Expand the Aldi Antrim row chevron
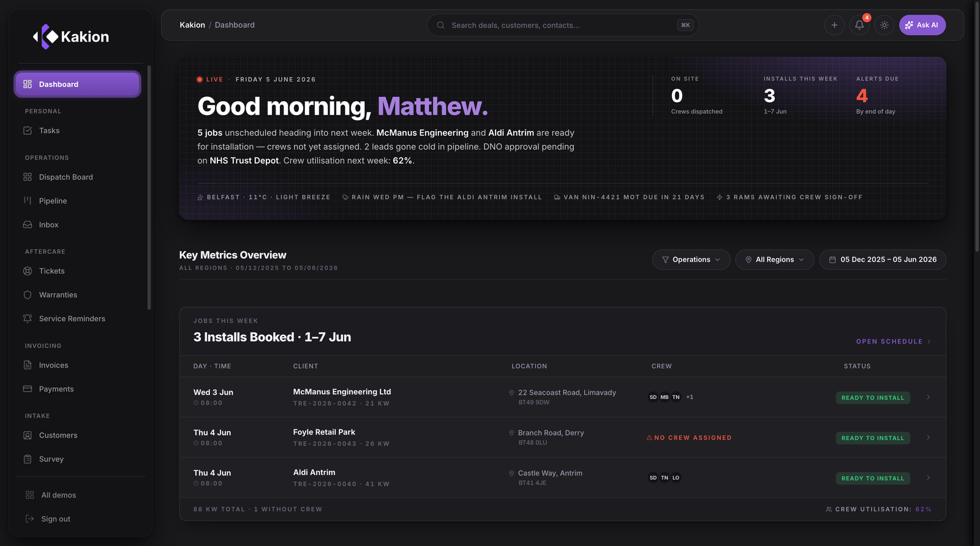The height and width of the screenshot is (546, 980). point(929,478)
